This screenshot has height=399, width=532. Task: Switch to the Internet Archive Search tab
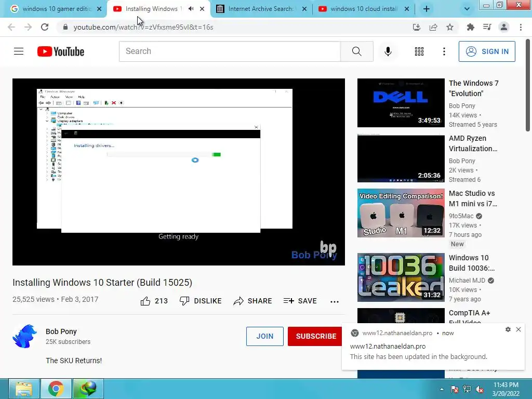click(260, 9)
